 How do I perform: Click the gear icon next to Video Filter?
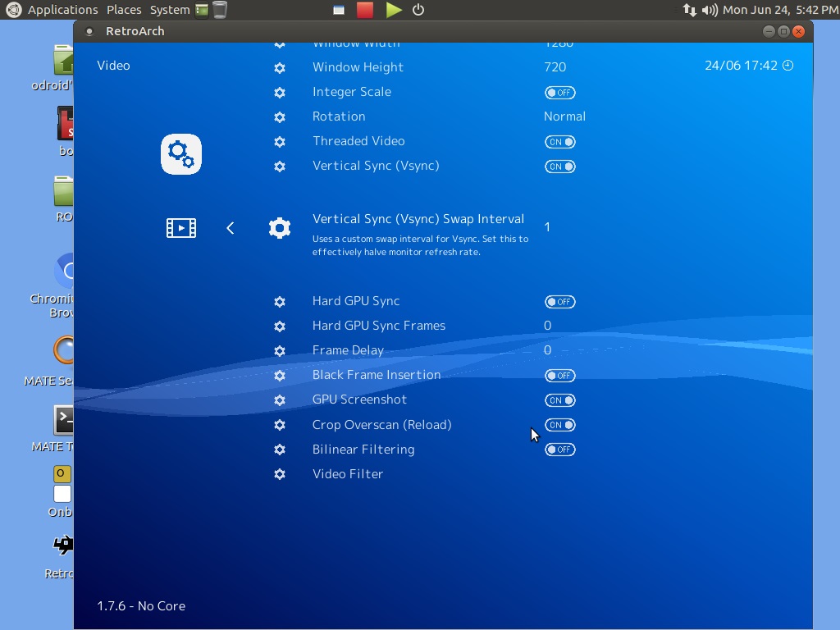pos(280,474)
